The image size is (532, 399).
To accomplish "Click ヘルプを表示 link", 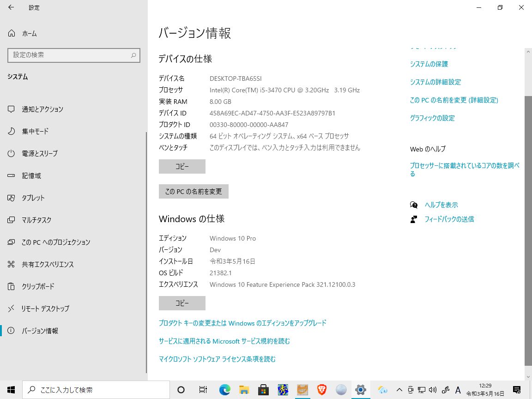I will [441, 205].
